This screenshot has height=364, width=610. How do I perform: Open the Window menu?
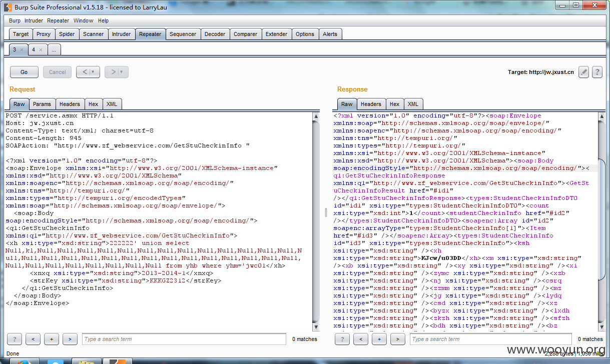(x=83, y=20)
